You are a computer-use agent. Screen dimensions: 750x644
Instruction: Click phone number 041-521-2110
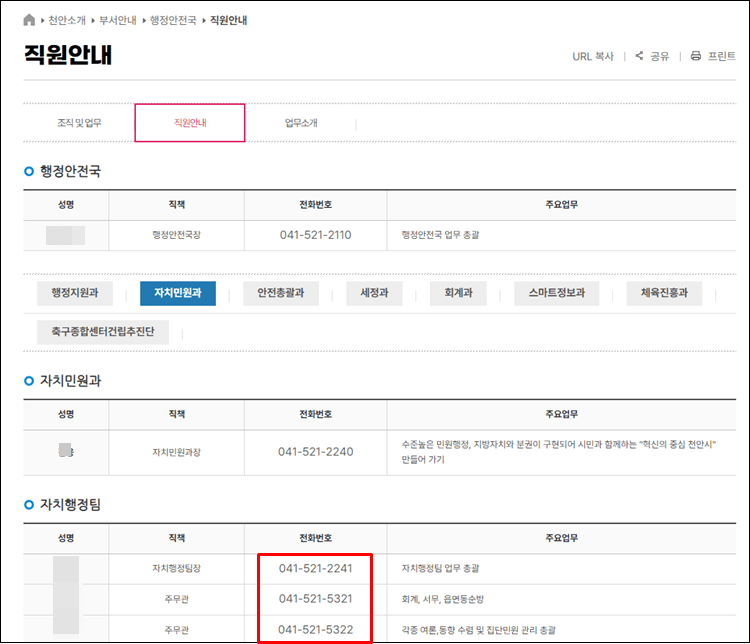(316, 235)
